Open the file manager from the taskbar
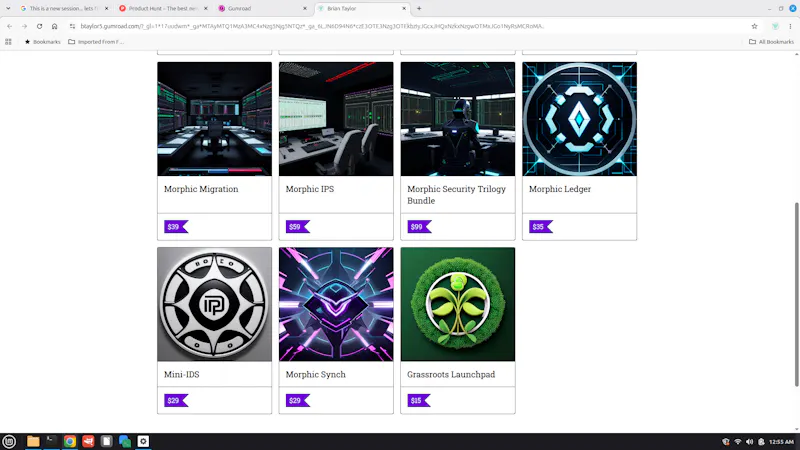 [x=33, y=441]
